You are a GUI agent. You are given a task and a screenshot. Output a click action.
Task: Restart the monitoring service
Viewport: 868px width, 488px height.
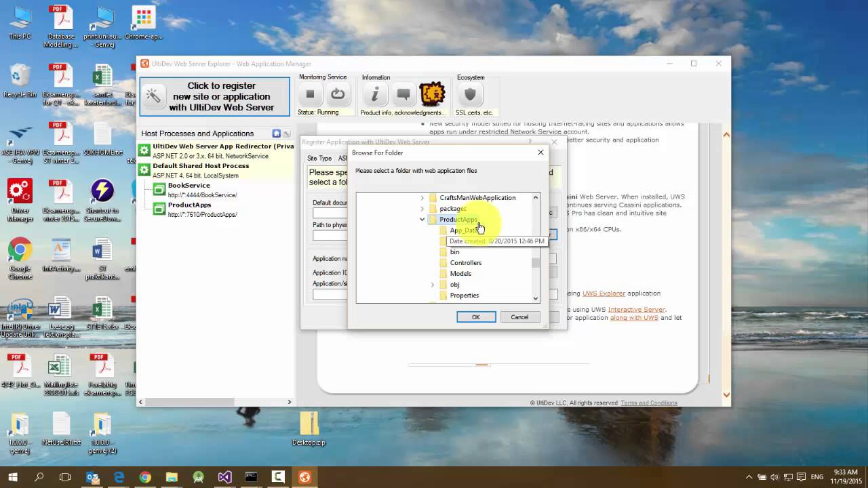[338, 94]
